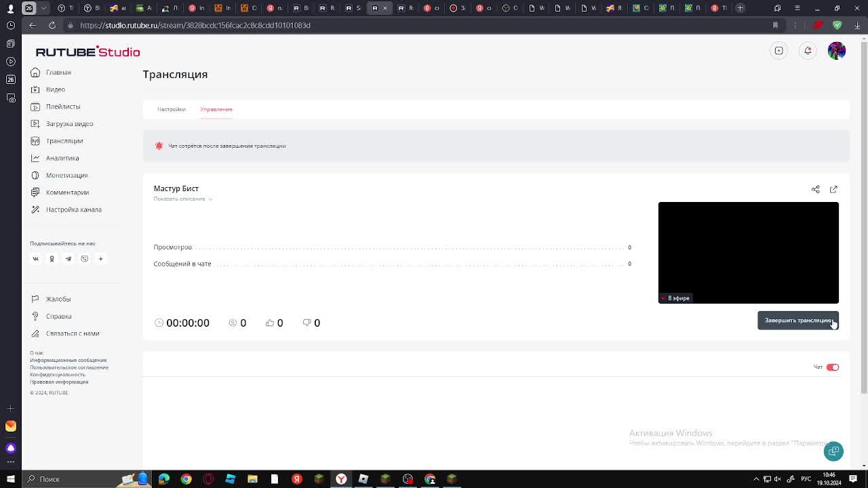Click the browser back arrow
Screen dimensions: 868x488
pos(33,25)
